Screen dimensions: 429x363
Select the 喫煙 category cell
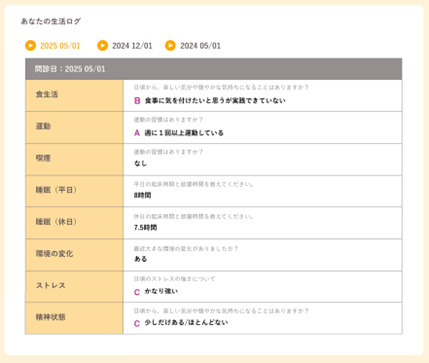74,159
